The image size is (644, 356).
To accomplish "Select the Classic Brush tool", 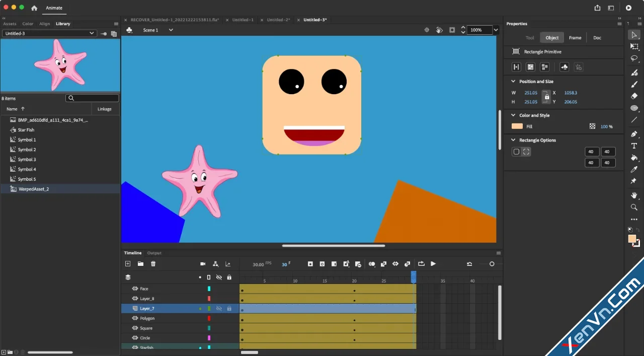I will click(x=634, y=85).
